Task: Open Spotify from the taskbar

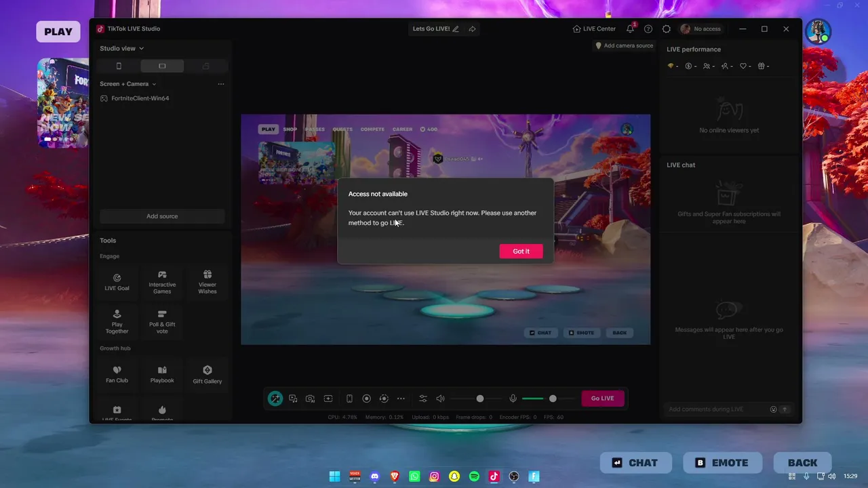Action: [x=474, y=476]
